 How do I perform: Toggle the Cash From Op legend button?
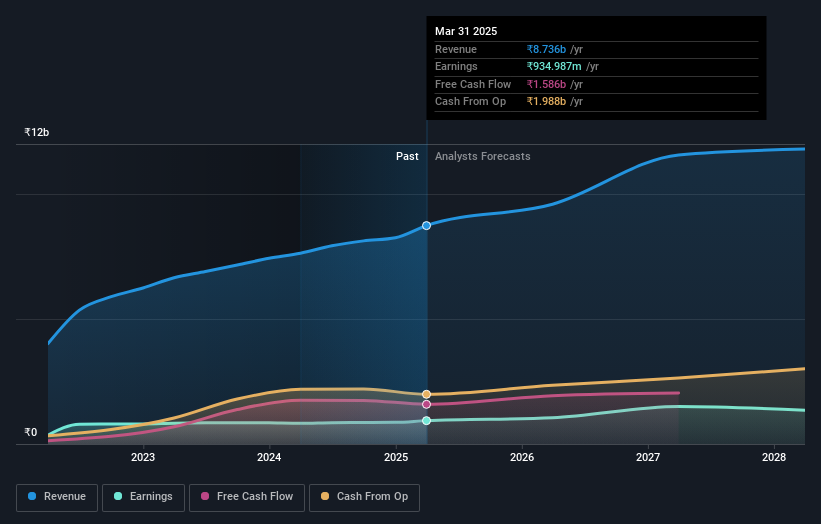(364, 497)
